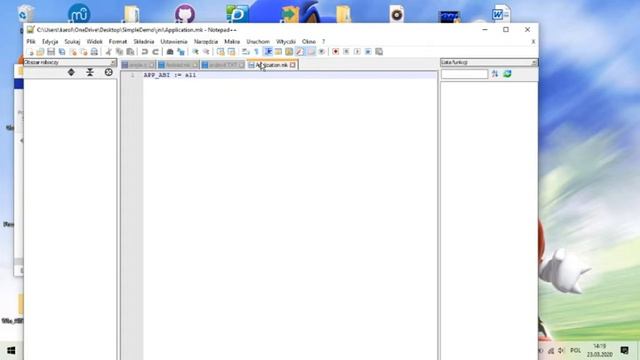This screenshot has height=360, width=640.
Task: Open the Narzędzia menu
Action: (206, 42)
